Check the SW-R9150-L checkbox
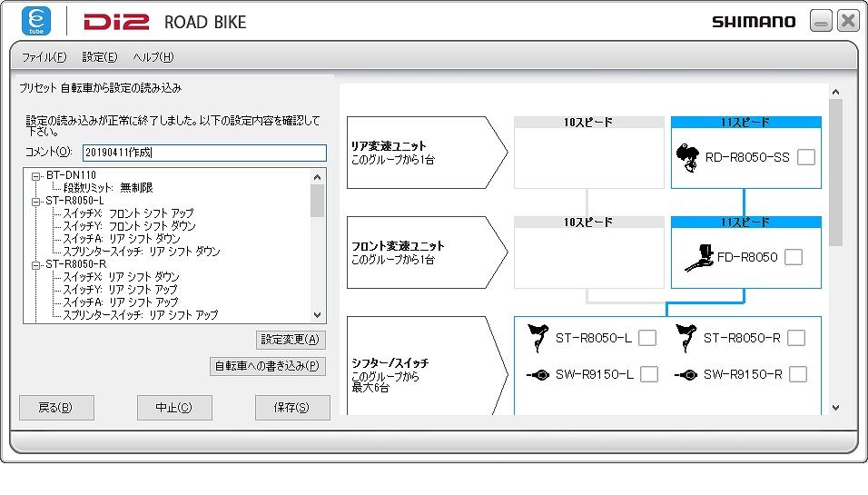868x495 pixels. pos(649,374)
